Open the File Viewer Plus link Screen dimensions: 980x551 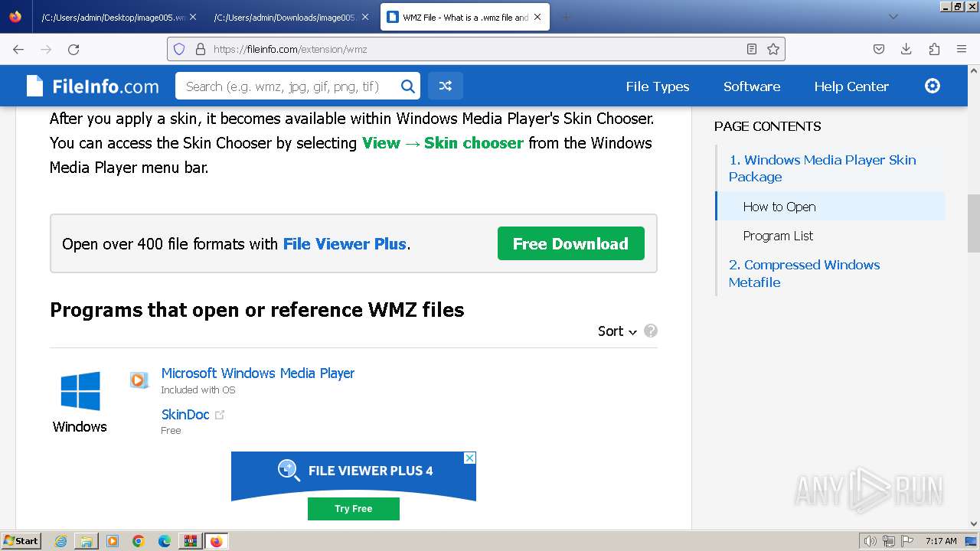point(345,244)
